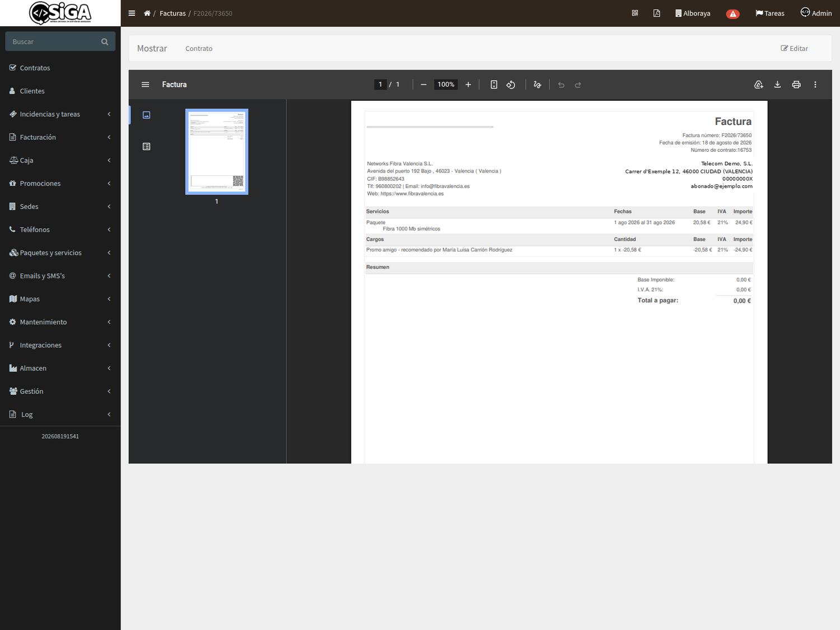This screenshot has height=630, width=840.
Task: Open the Admin user menu
Action: [816, 13]
